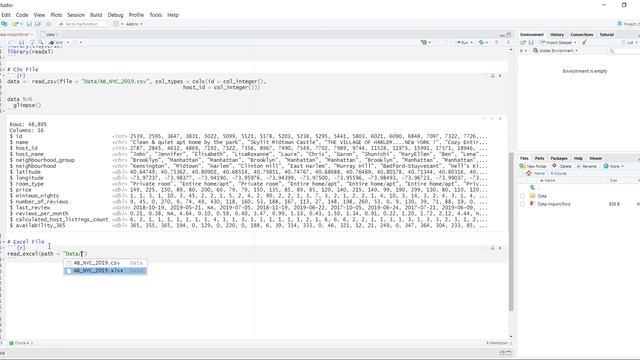Clear the environment with broom icon
This screenshot has height=360, width=640.
[x=584, y=42]
